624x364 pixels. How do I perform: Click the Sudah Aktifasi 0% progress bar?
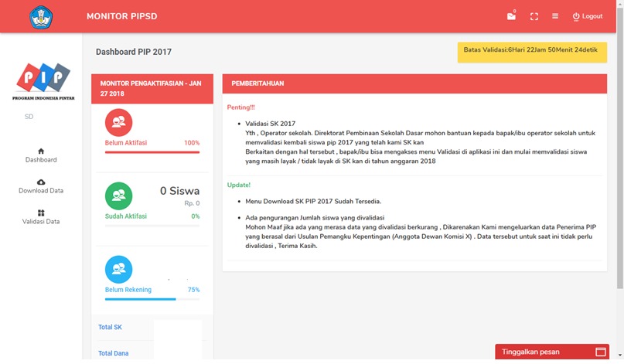point(152,226)
